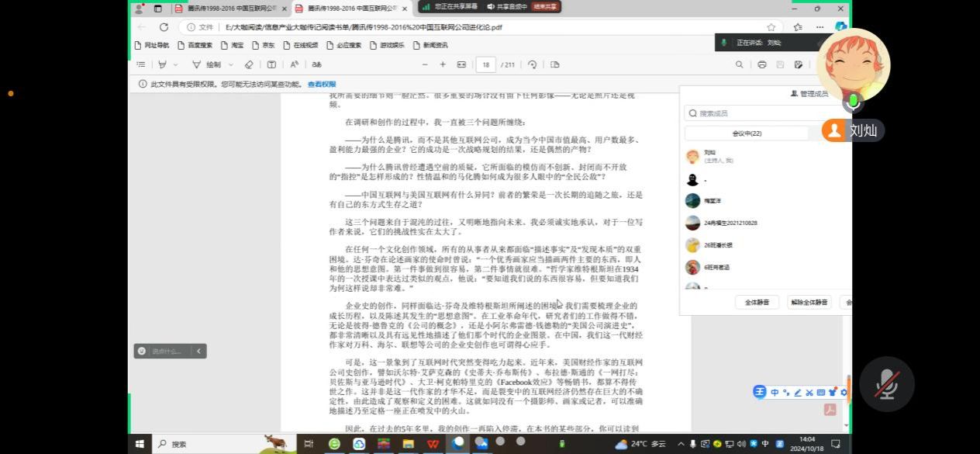Collapse the chat input bar arrow
The image size is (980, 454).
coord(199,351)
